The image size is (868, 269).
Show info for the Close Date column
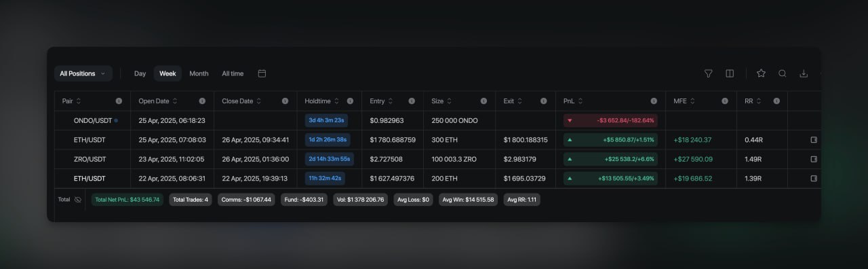[285, 101]
